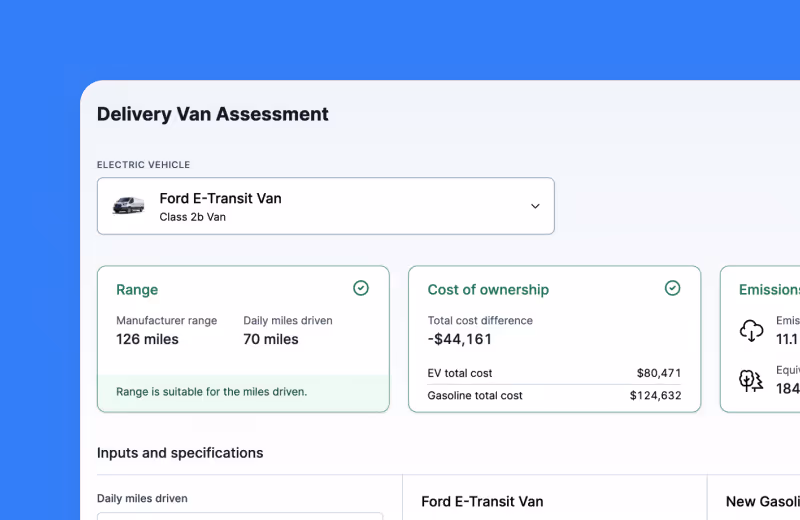Click the Cost of ownership heading

(x=488, y=289)
